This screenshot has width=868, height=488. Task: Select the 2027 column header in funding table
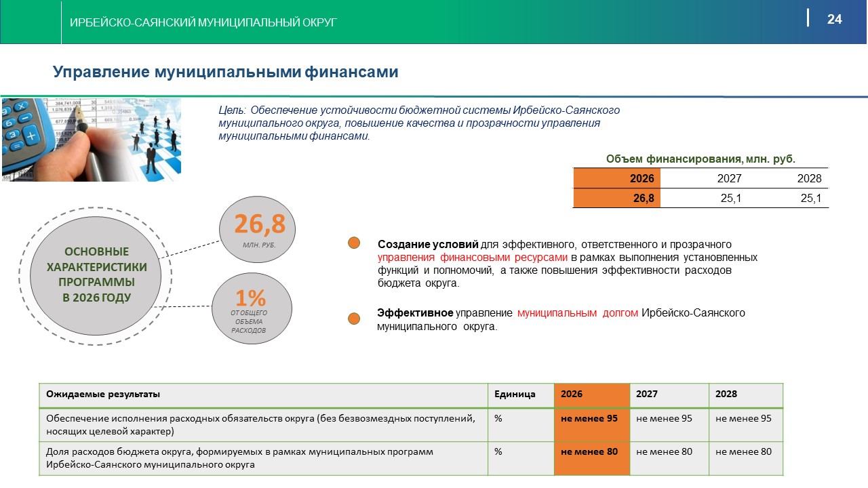pos(729,178)
